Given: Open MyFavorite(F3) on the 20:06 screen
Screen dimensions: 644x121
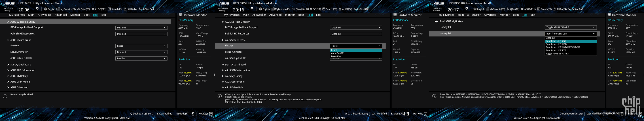Looking at the screenshot, I should (66, 9).
